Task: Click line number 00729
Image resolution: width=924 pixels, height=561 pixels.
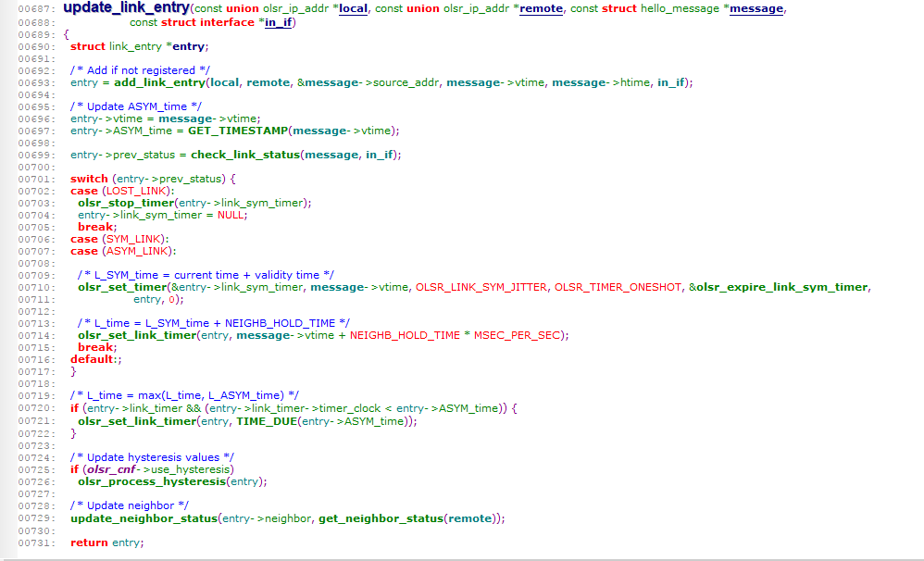Action: [36, 519]
